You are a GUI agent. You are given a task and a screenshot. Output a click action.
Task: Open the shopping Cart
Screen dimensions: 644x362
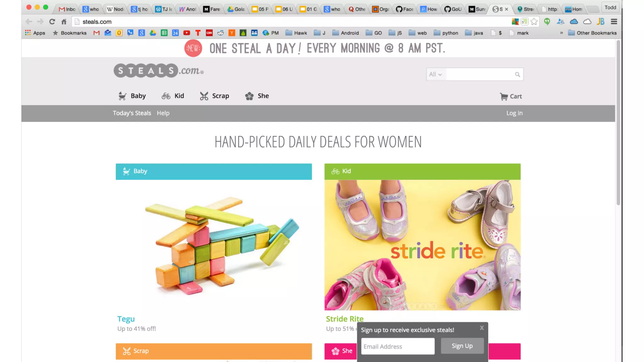coord(511,96)
